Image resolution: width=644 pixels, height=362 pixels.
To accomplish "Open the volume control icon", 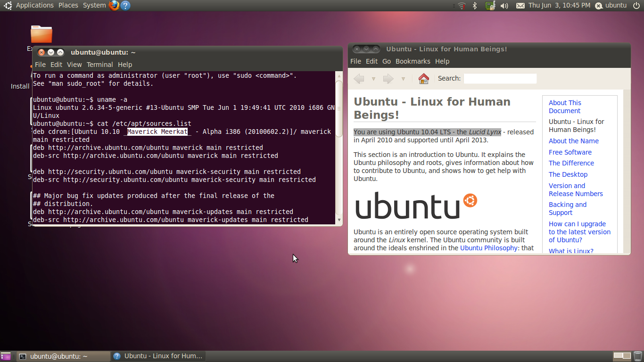I will [504, 5].
